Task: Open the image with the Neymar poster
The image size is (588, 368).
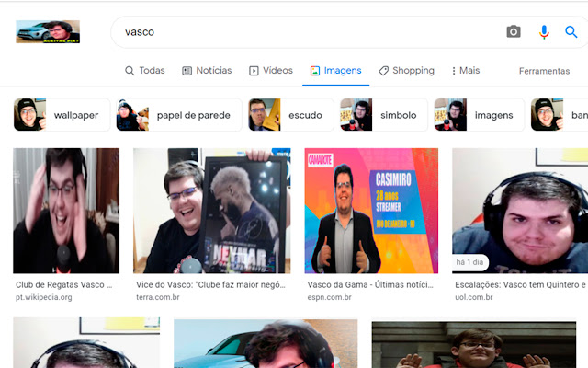Action: pos(212,211)
